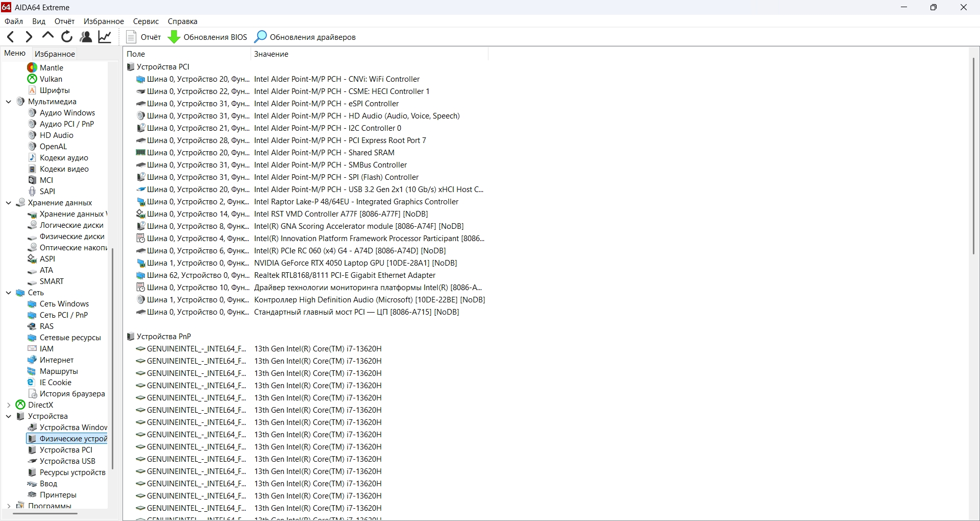Click the Принтеры printer icon

(32, 495)
